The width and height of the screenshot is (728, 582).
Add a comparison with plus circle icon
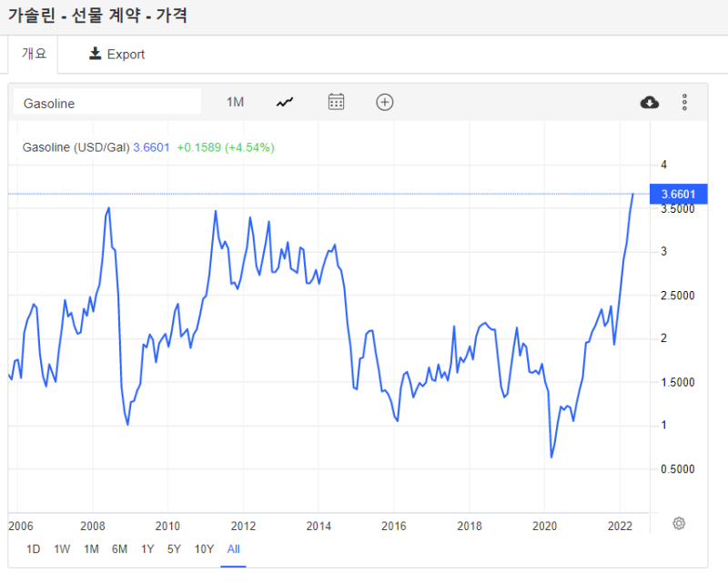pyautogui.click(x=384, y=102)
